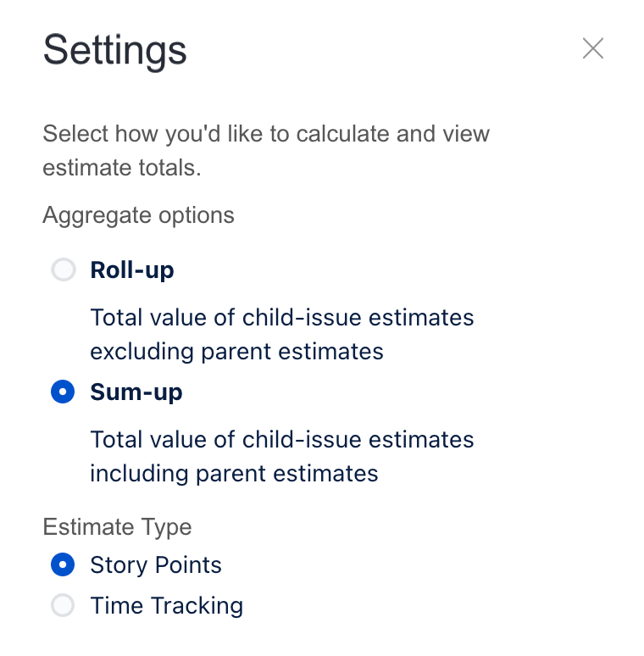Click the Time Tracking label text
Screen dimensions: 644x656
(x=166, y=605)
